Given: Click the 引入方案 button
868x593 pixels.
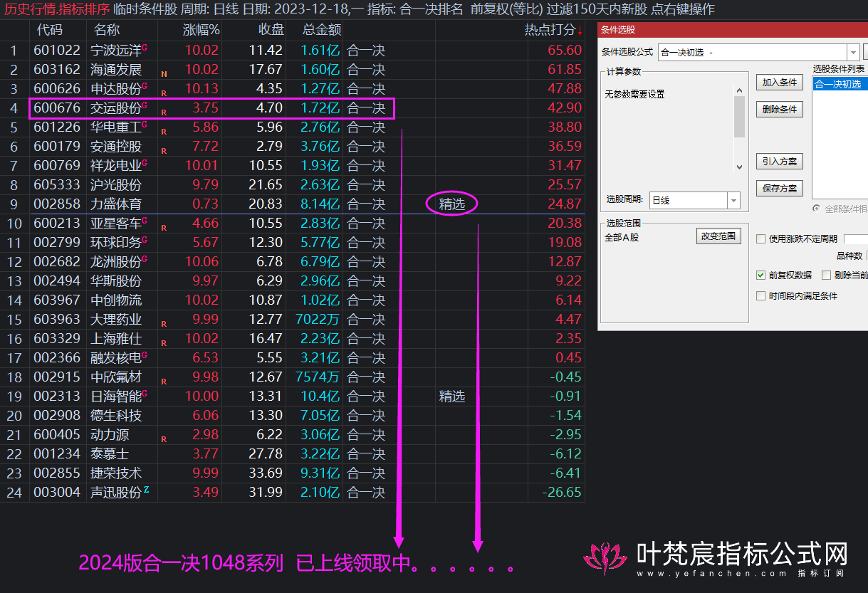Looking at the screenshot, I should point(780,162).
